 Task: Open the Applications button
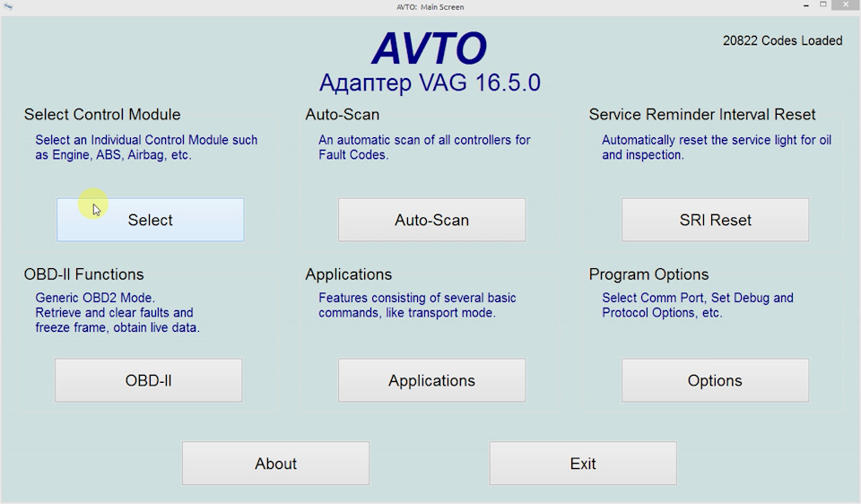tap(431, 380)
